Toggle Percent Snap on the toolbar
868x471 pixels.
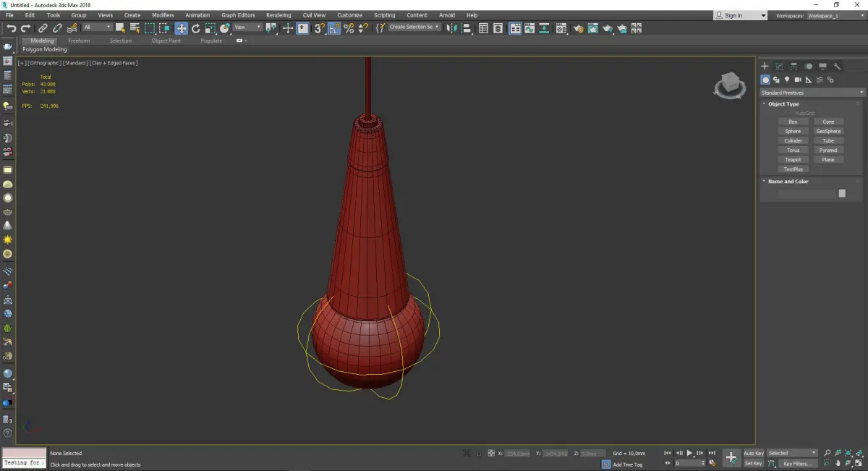click(x=349, y=28)
